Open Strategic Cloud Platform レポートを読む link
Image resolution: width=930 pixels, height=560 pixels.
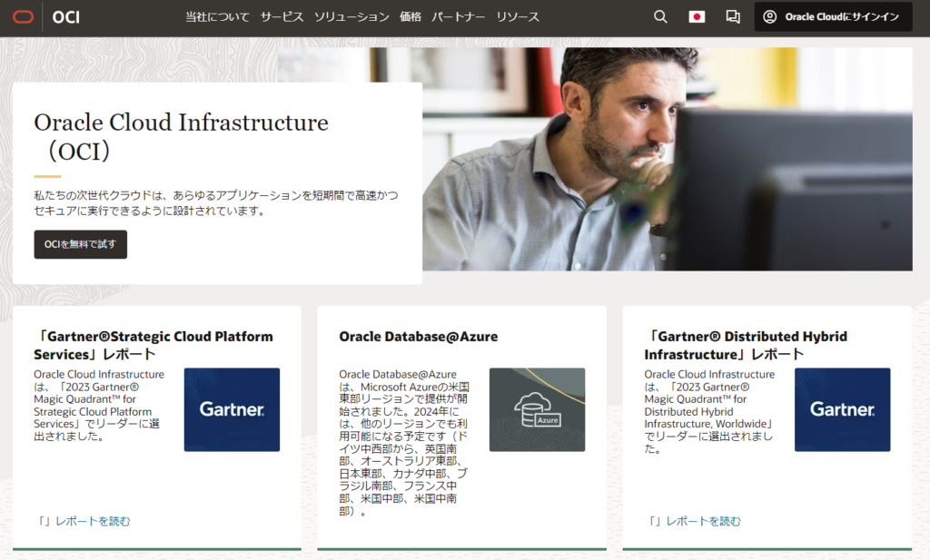[83, 521]
